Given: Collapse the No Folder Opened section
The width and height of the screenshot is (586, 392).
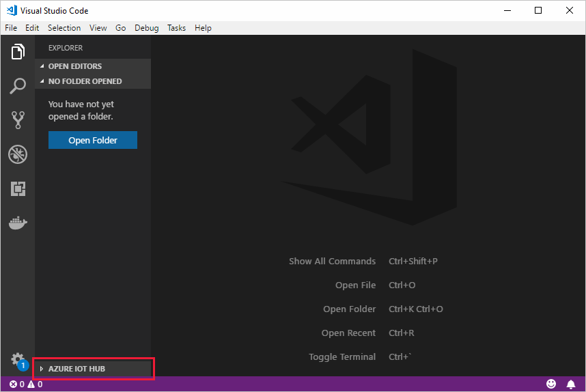Looking at the screenshot, I should pyautogui.click(x=93, y=81).
